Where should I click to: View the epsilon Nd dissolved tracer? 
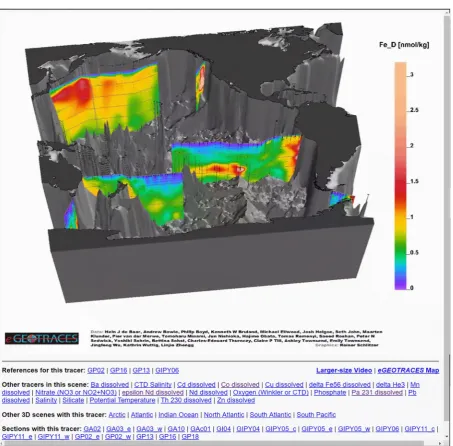point(153,392)
